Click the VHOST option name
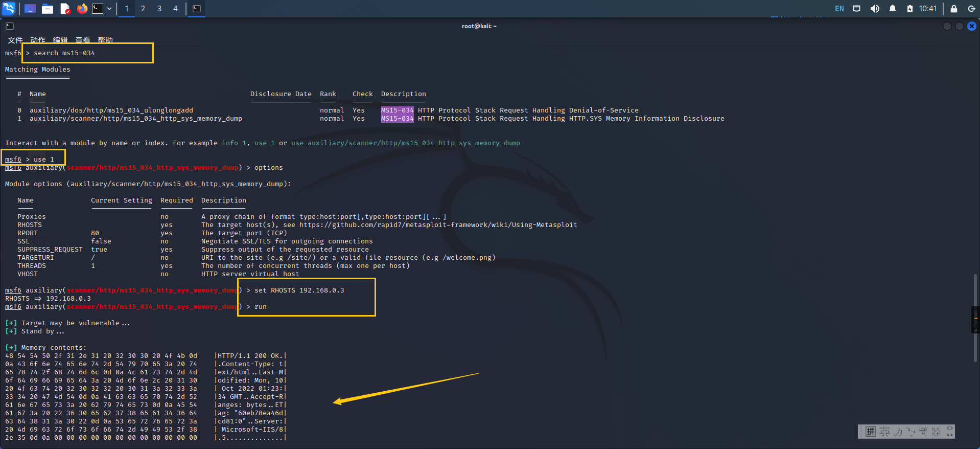Screen dimensions: 980x449 [x=28, y=274]
